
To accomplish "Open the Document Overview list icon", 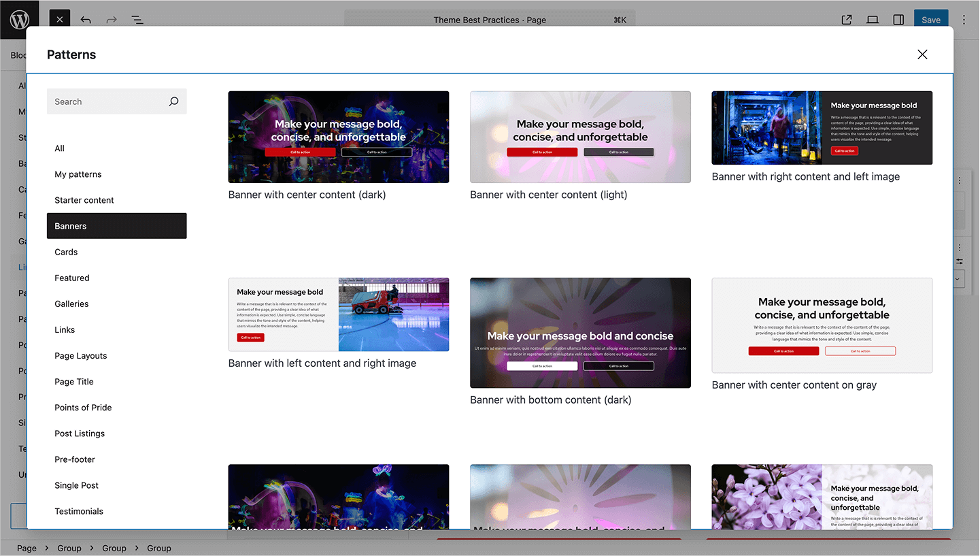I will click(137, 20).
